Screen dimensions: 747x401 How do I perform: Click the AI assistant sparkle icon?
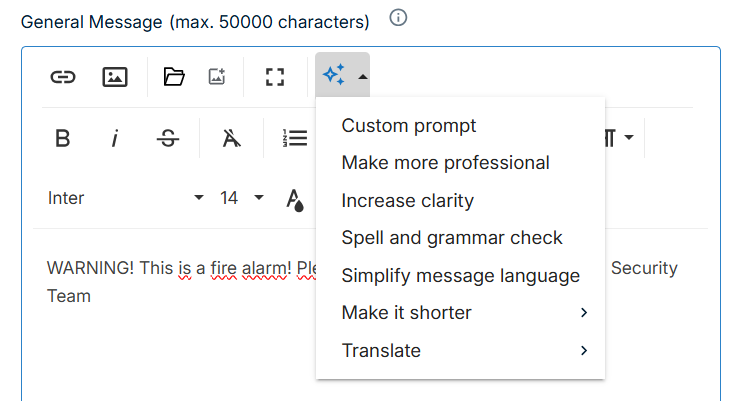pyautogui.click(x=334, y=76)
